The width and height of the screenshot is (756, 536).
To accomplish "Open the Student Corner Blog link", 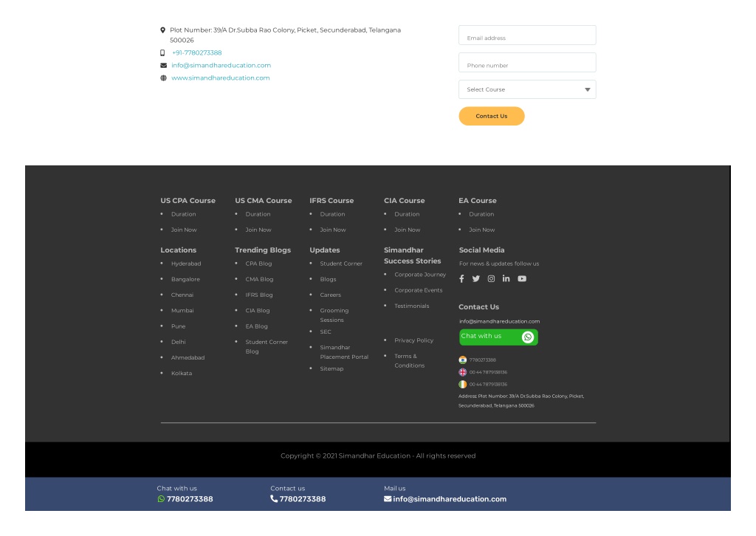I will point(267,346).
